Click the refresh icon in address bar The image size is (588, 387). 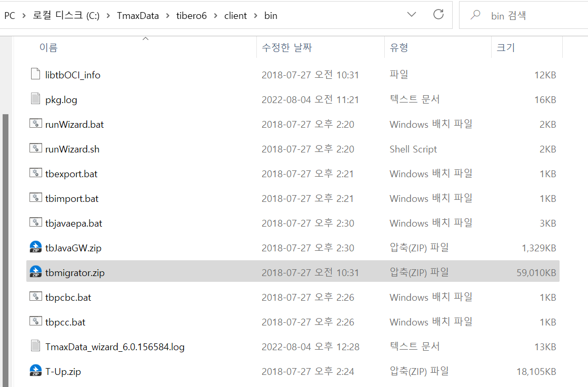pyautogui.click(x=438, y=15)
